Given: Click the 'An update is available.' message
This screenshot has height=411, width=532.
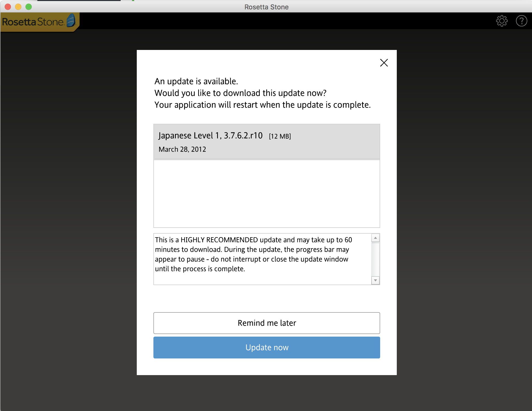Looking at the screenshot, I should [x=196, y=81].
